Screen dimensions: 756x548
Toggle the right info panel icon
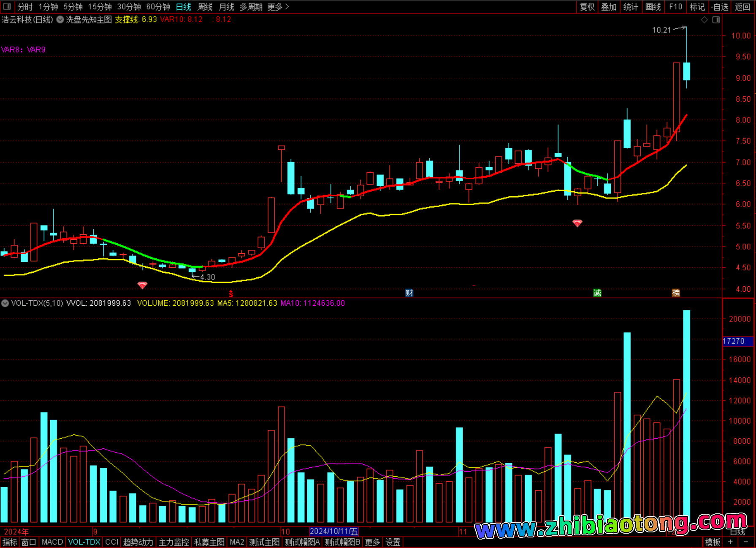click(716, 20)
